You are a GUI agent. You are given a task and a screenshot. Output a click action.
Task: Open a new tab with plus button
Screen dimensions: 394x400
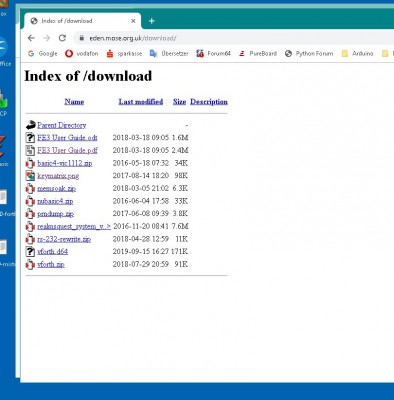pyautogui.click(x=152, y=21)
